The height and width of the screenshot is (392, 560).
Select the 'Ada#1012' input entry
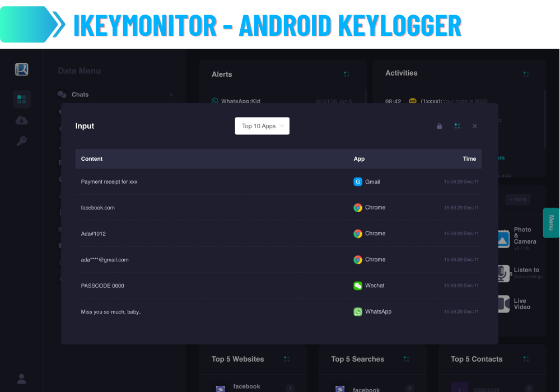(93, 234)
